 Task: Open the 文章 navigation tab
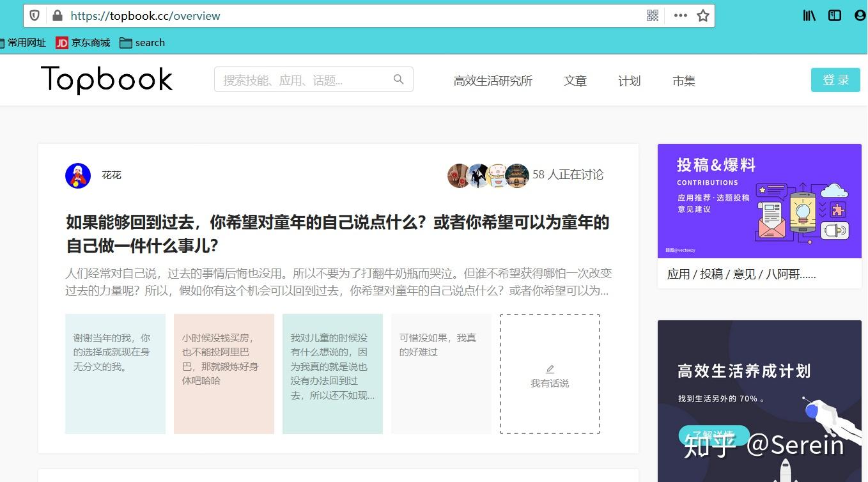click(x=575, y=81)
